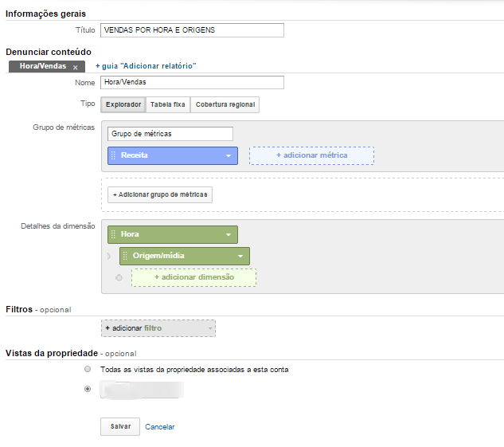Click the circle beside adicionar dimensão
504x447 pixels.
(x=119, y=277)
